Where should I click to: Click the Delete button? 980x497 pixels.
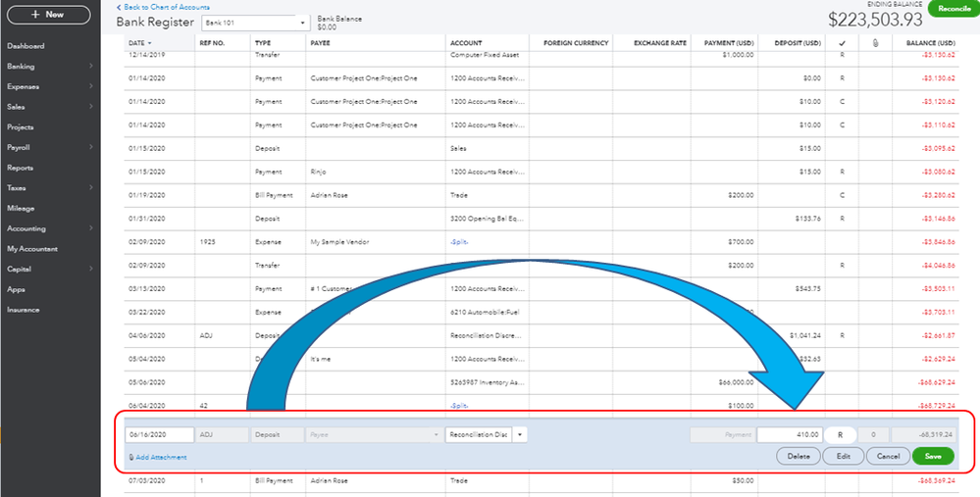coord(799,456)
